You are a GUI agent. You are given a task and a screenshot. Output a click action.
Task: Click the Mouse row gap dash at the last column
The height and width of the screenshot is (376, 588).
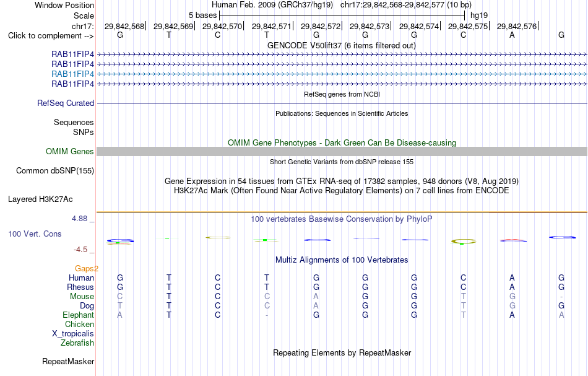561,297
